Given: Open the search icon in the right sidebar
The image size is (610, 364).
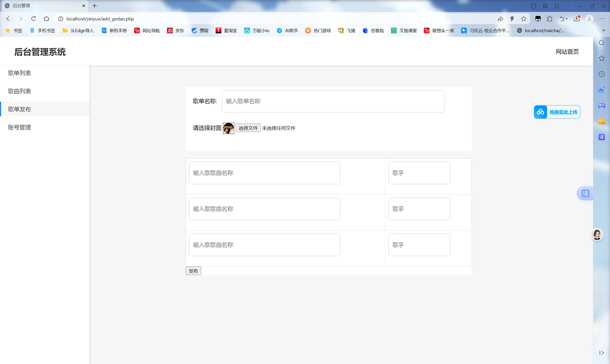Looking at the screenshot, I should [x=602, y=43].
